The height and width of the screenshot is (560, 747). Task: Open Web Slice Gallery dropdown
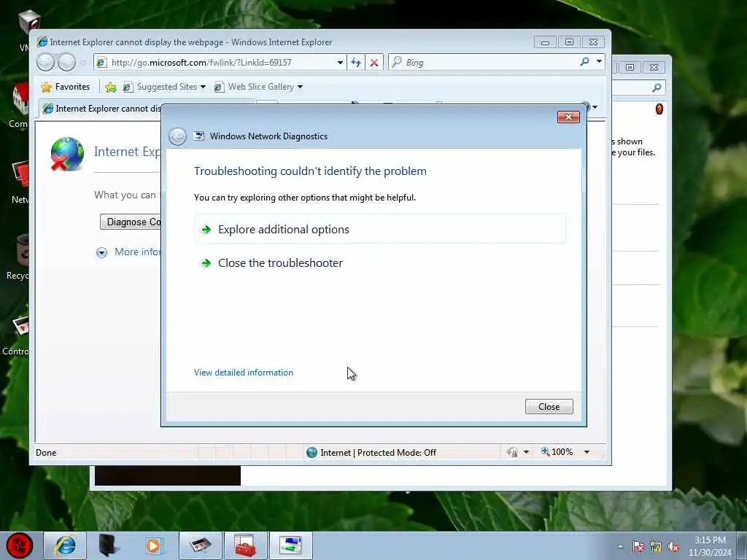258,87
